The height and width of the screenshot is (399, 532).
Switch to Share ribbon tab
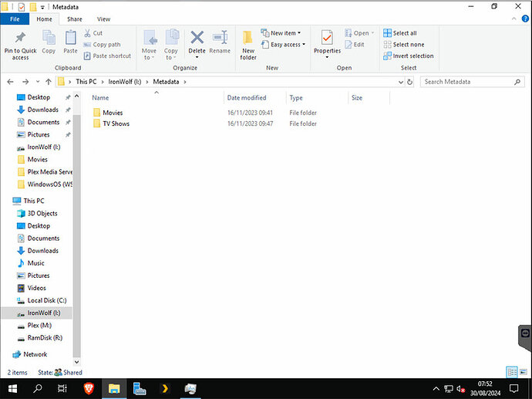tap(74, 19)
